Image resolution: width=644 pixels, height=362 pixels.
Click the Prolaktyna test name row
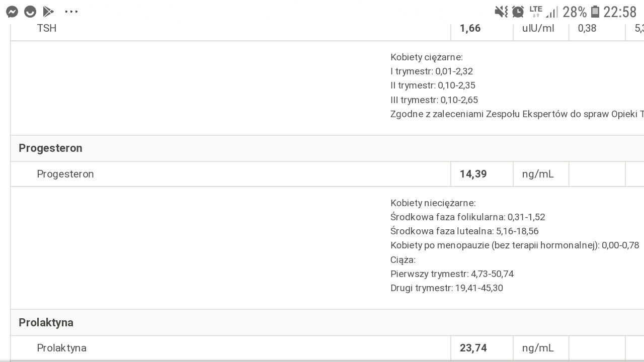[61, 348]
